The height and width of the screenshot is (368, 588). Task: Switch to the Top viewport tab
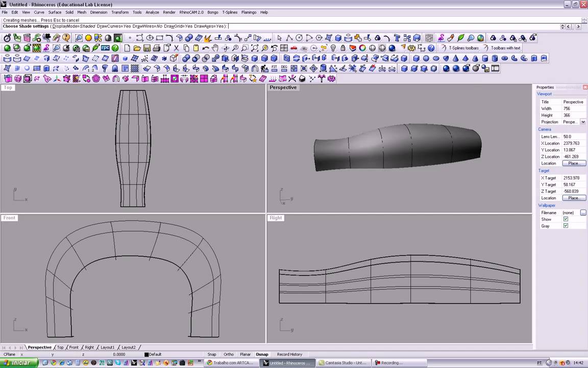point(60,348)
